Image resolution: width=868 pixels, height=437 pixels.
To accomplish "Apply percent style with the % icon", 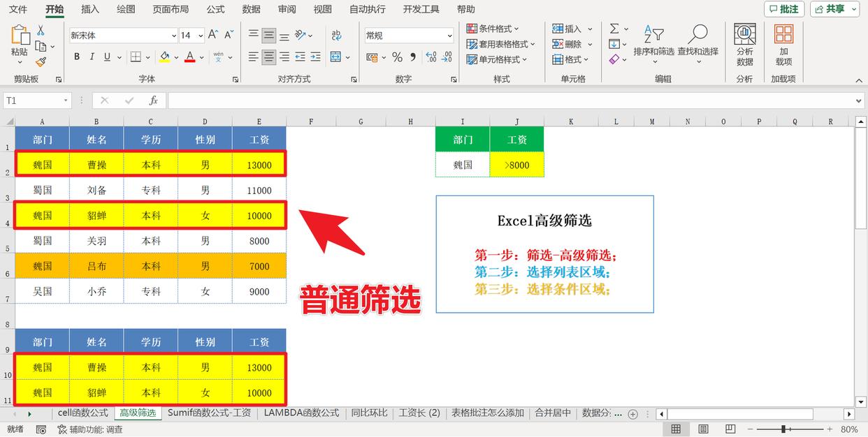I will pos(397,57).
